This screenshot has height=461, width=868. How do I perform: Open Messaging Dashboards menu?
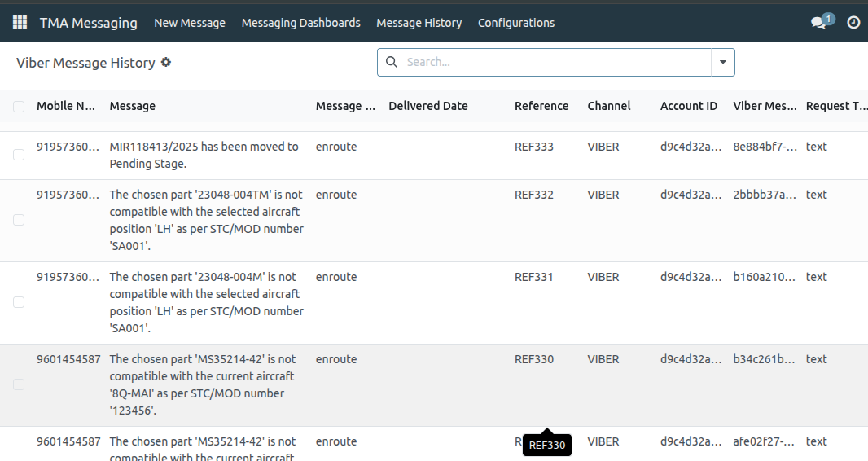click(x=301, y=23)
